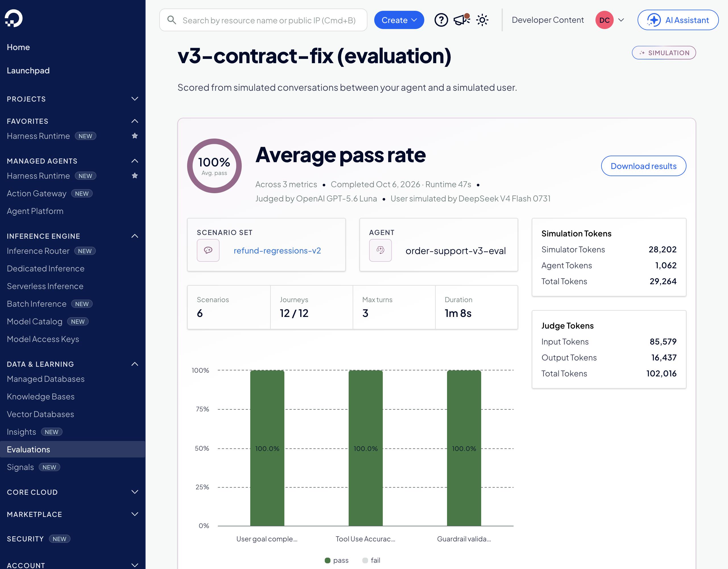Open Launchpad in sidebar

point(28,70)
